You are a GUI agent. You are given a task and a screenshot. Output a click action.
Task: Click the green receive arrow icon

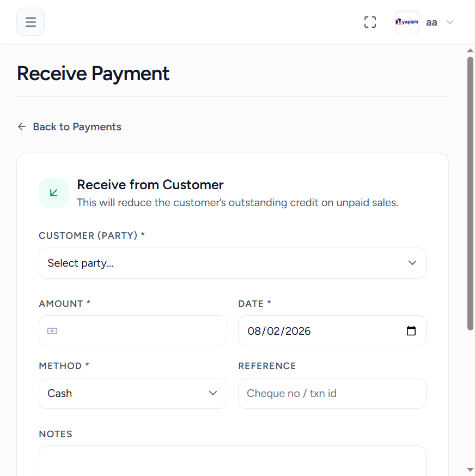pos(54,193)
